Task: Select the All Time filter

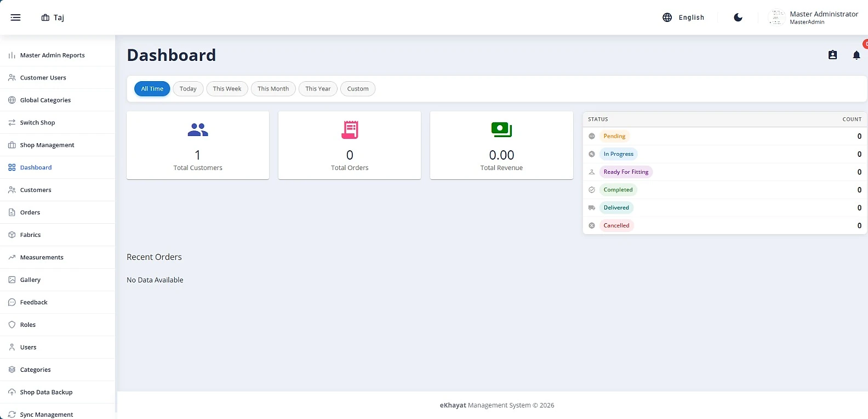Action: (x=152, y=89)
